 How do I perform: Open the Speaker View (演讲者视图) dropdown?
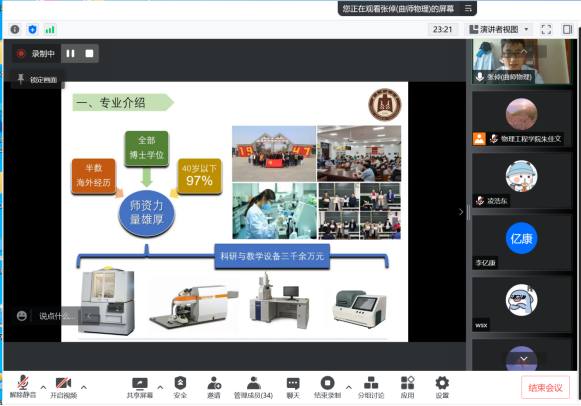point(499,29)
